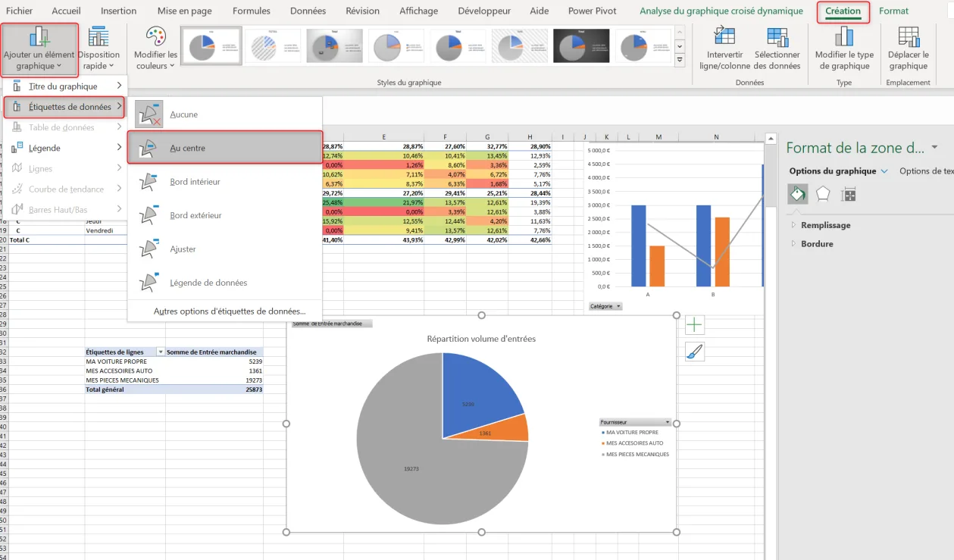Image resolution: width=954 pixels, height=560 pixels.
Task: Open the size and properties tab icon
Action: [x=849, y=195]
